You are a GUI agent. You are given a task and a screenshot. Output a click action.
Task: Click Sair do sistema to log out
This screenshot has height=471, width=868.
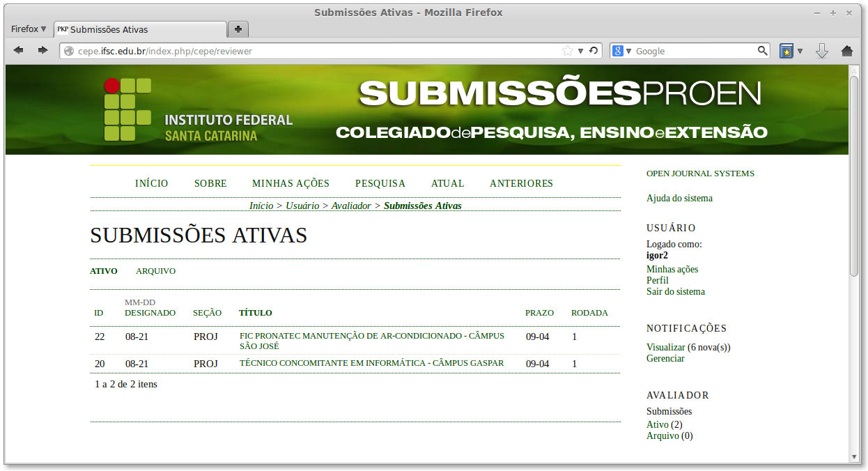click(675, 291)
